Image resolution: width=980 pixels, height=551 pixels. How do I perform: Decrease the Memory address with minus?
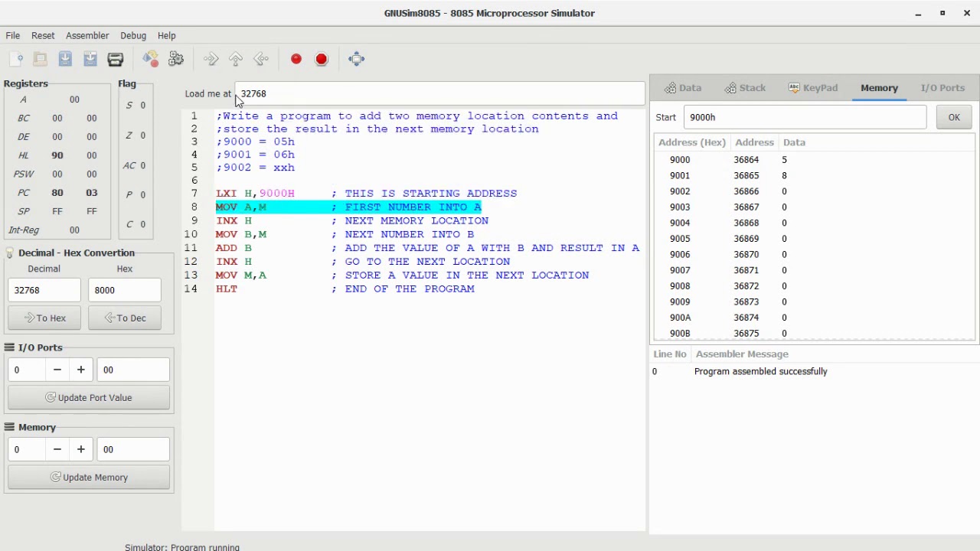[x=57, y=449]
